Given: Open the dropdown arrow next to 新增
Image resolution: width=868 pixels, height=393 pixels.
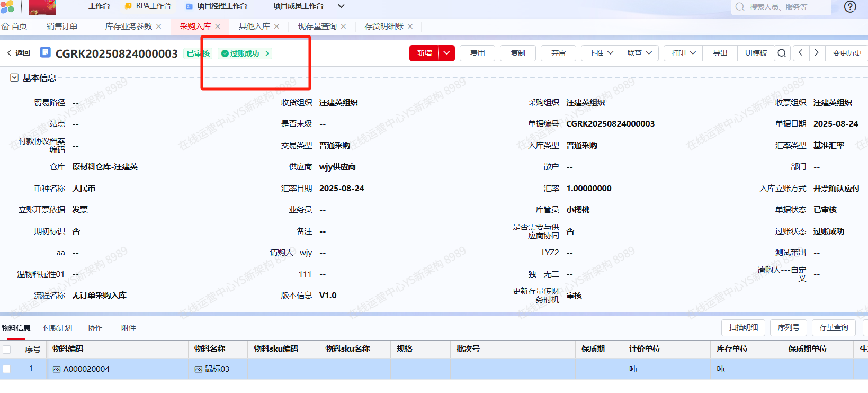Looking at the screenshot, I should 446,53.
